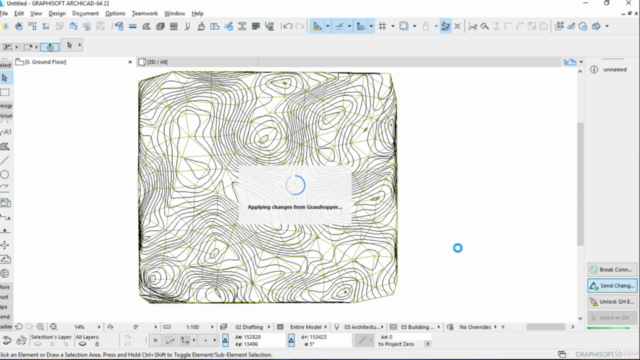Click the Redo arrow icon
This screenshot has height=360, width=640.
coord(300,26)
